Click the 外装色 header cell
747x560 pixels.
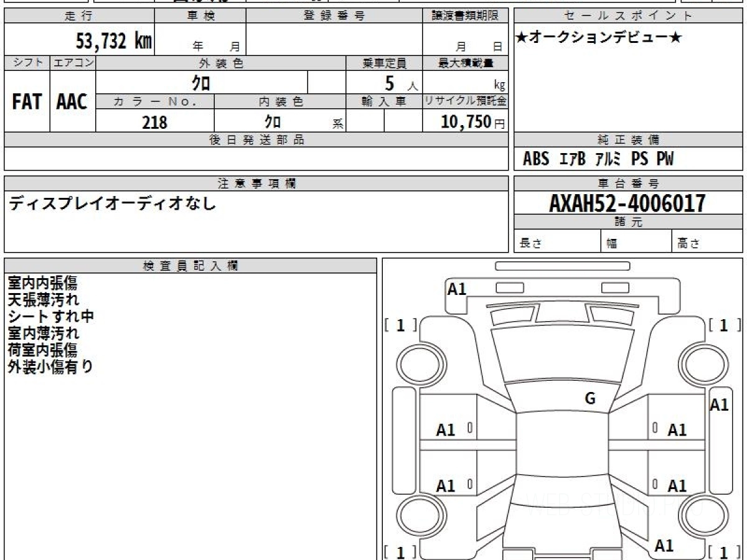pos(221,63)
